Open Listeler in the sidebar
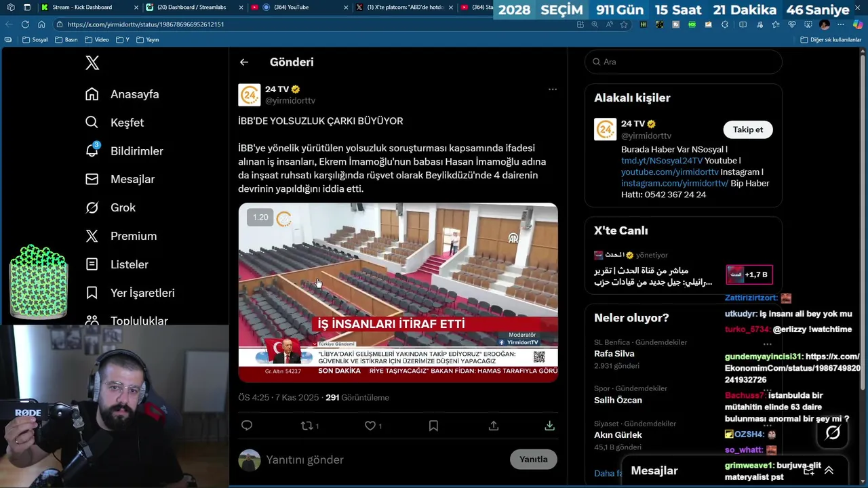Screen dimensions: 868x488 (x=117, y=265)
